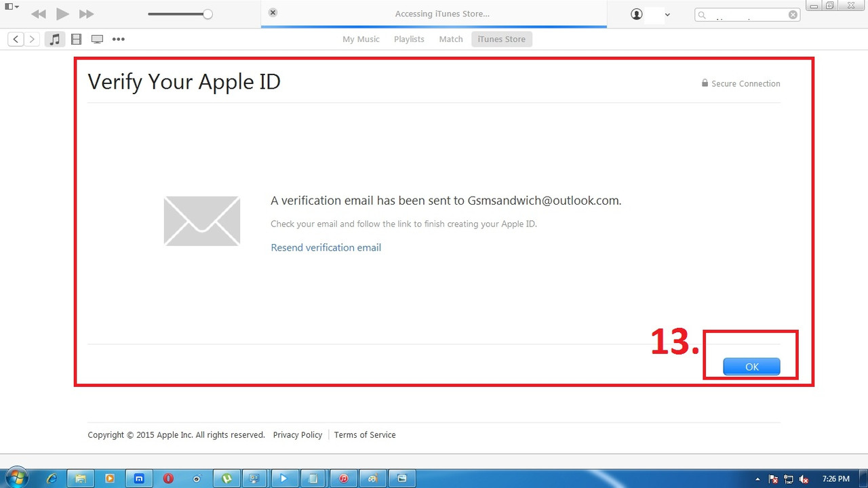Screen dimensions: 868x488
Task: Open the Terms of Service link
Action: [x=365, y=435]
